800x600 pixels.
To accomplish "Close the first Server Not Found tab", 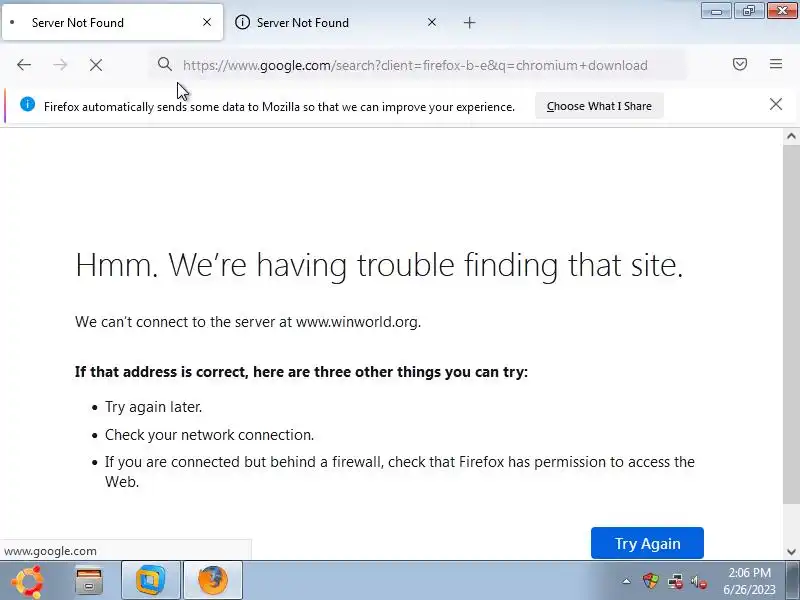I will coord(207,22).
